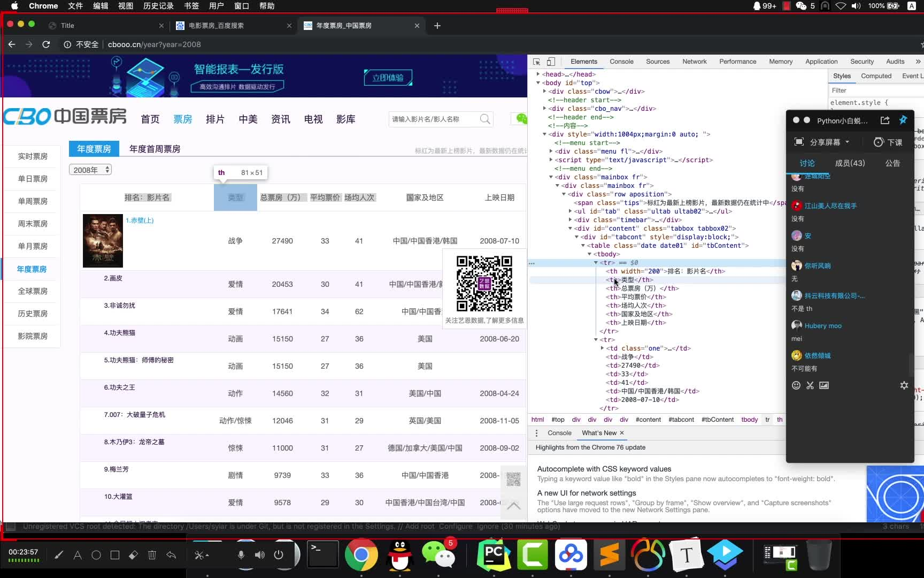This screenshot has width=924, height=578.
Task: Click the 4.功夫熊猫 movie title
Action: tap(120, 333)
